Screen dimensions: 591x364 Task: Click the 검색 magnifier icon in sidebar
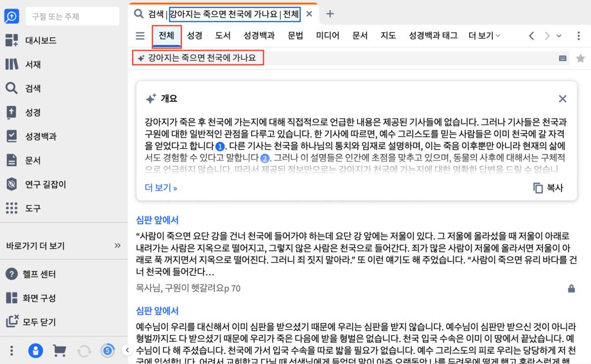pyautogui.click(x=12, y=88)
